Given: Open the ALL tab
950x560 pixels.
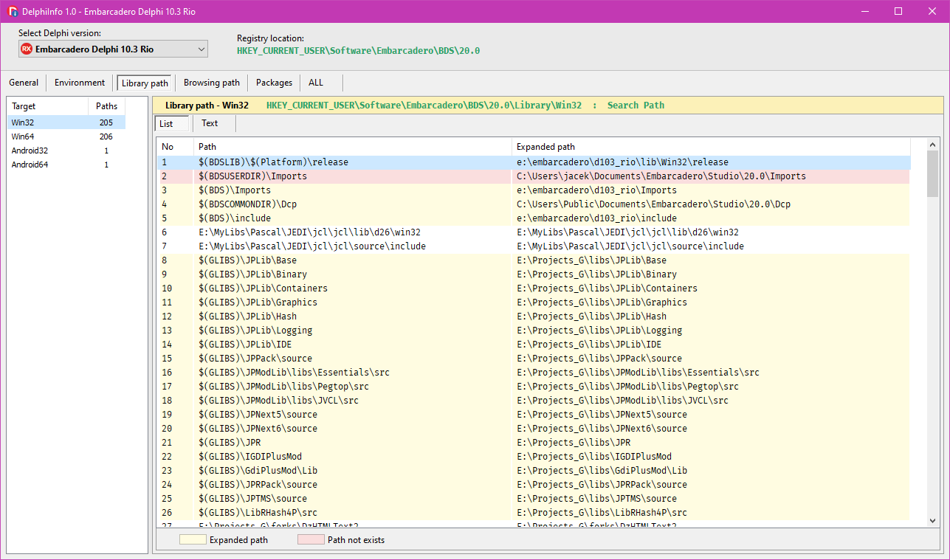Looking at the screenshot, I should 316,83.
